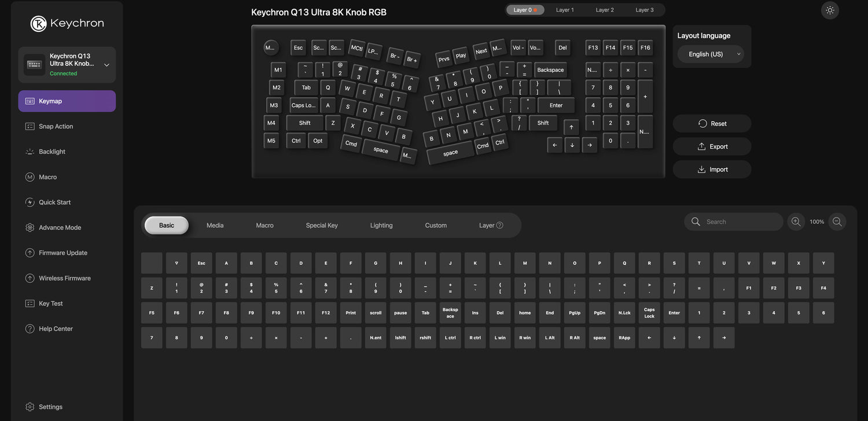The image size is (868, 421).
Task: Open the Lighting keycode tab
Action: click(381, 226)
